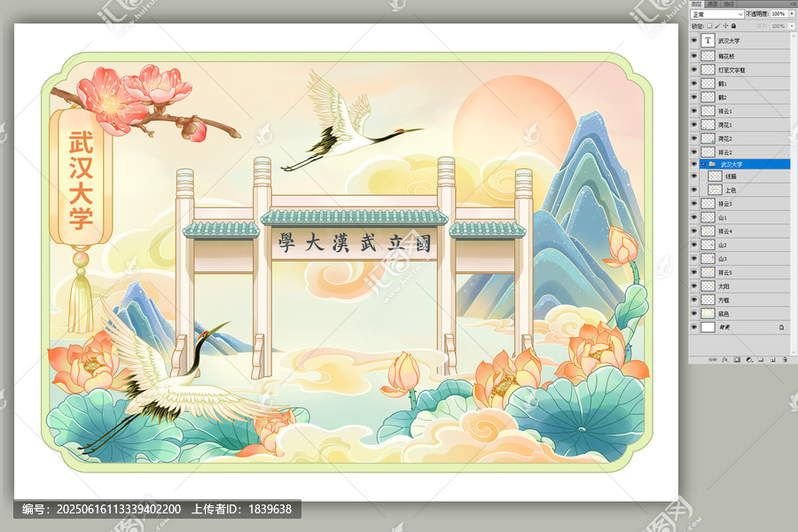Toggle visibility of 灯笼文字框 layer
Viewport: 798px width, 532px height.
tap(694, 69)
